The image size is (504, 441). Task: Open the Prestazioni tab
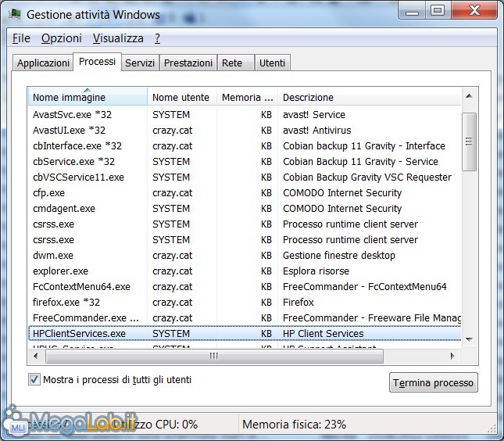pos(188,63)
